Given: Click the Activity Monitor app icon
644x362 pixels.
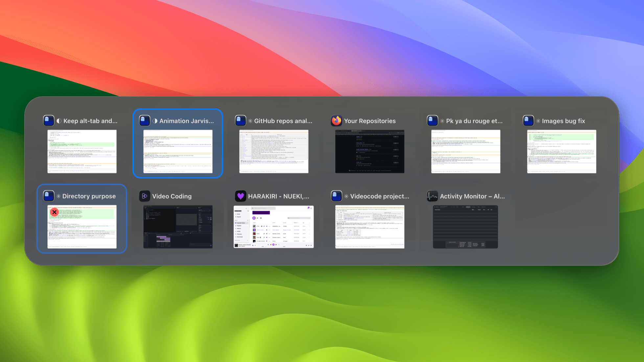Looking at the screenshot, I should click(x=432, y=196).
